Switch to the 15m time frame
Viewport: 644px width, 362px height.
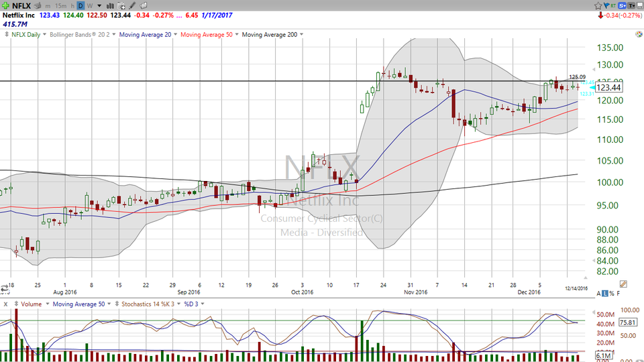(x=60, y=6)
